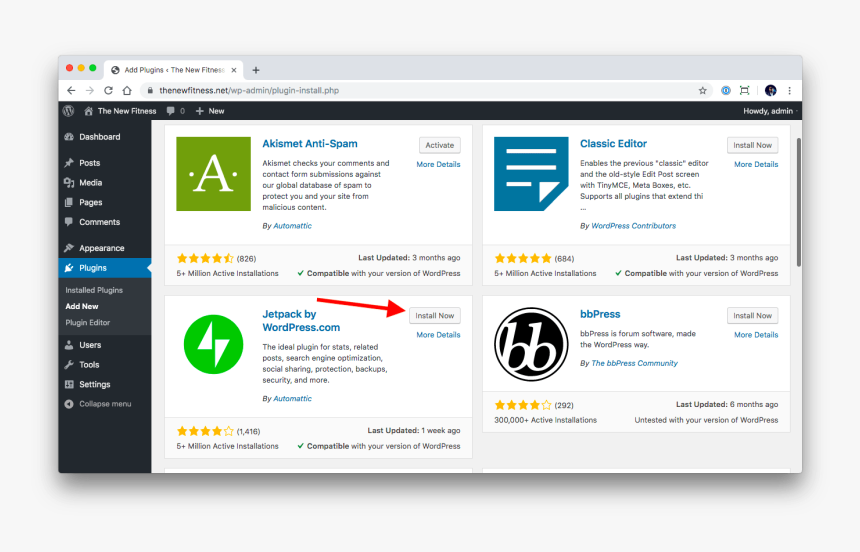The height and width of the screenshot is (552, 860).
Task: Click the page vertical scrollbar
Action: click(x=799, y=203)
